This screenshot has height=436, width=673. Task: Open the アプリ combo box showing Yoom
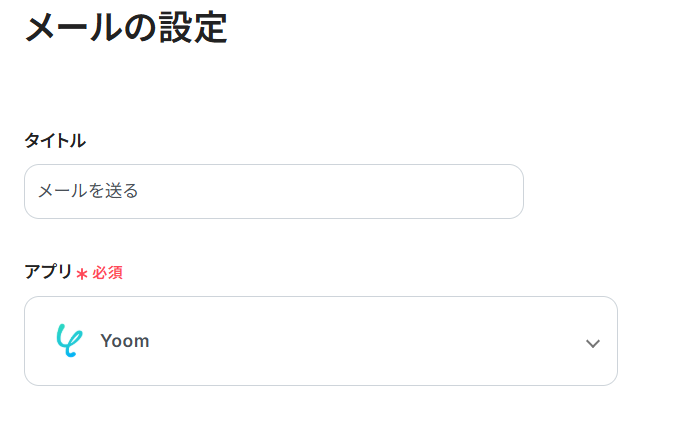[320, 341]
